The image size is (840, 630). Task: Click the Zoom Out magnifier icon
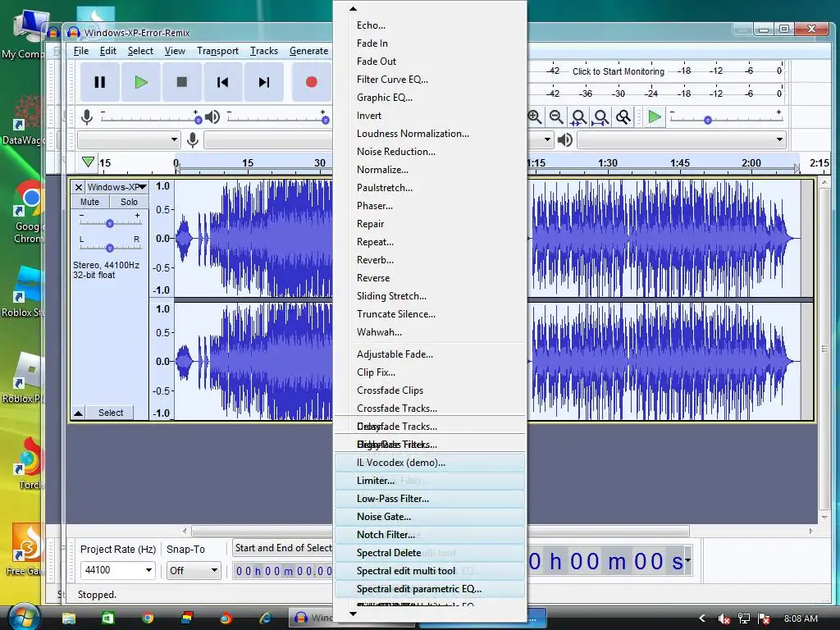(557, 116)
